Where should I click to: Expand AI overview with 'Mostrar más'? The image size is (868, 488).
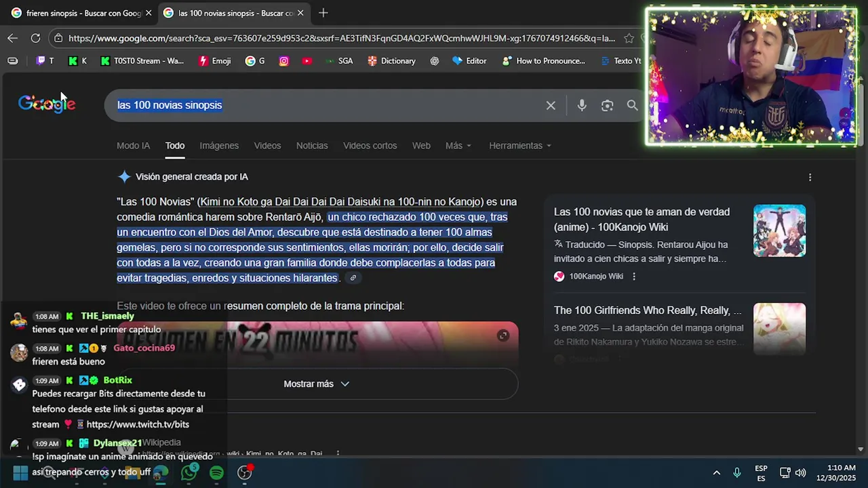(317, 384)
